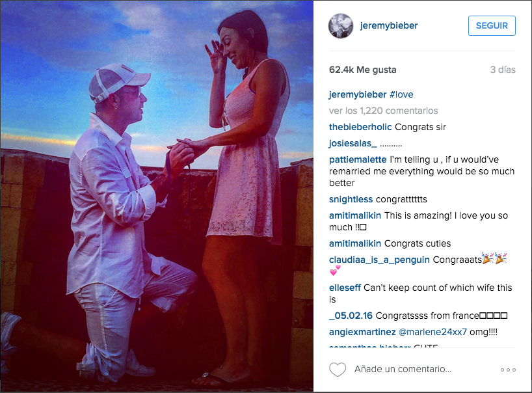This screenshot has width=532, height=393.
Task: Click the Añade un comentario input field
Action: pos(403,369)
